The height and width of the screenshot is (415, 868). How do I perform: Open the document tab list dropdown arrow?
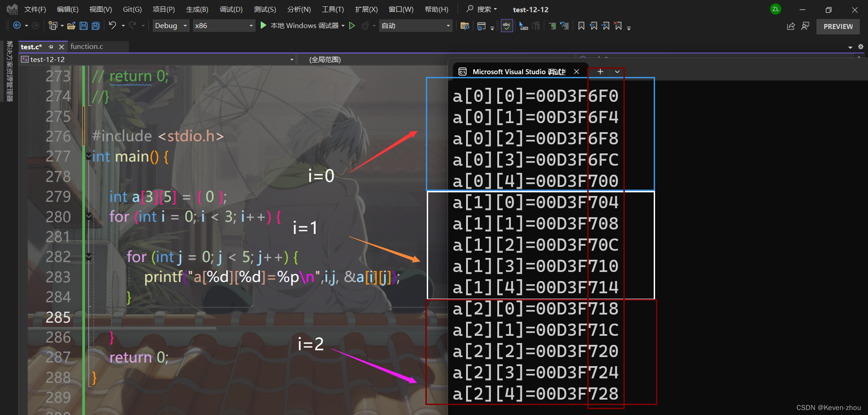point(850,47)
